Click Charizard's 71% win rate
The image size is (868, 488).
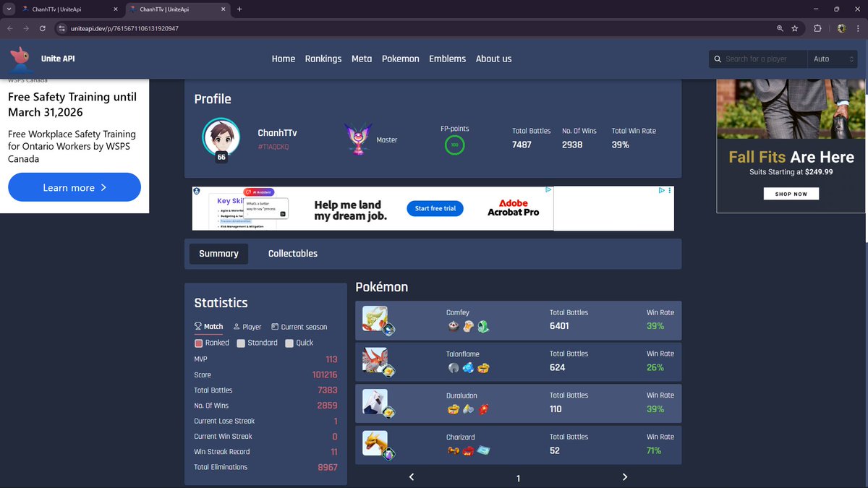coord(654,450)
